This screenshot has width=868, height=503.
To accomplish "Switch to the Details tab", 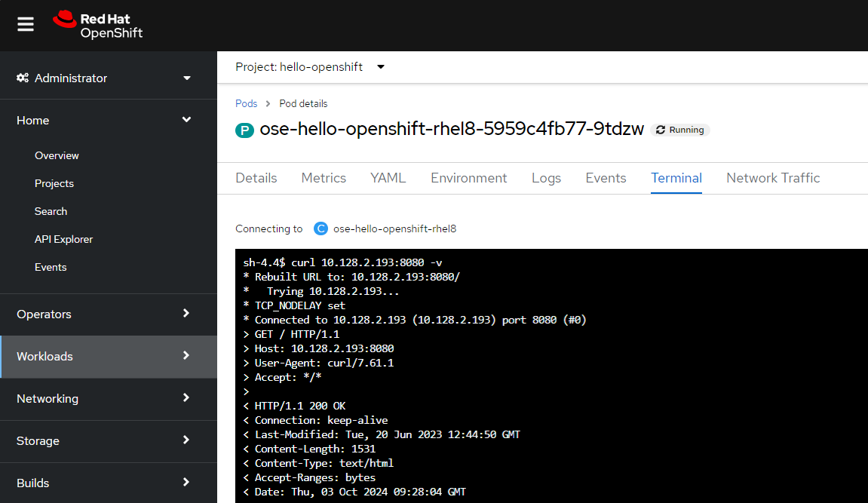I will point(256,178).
